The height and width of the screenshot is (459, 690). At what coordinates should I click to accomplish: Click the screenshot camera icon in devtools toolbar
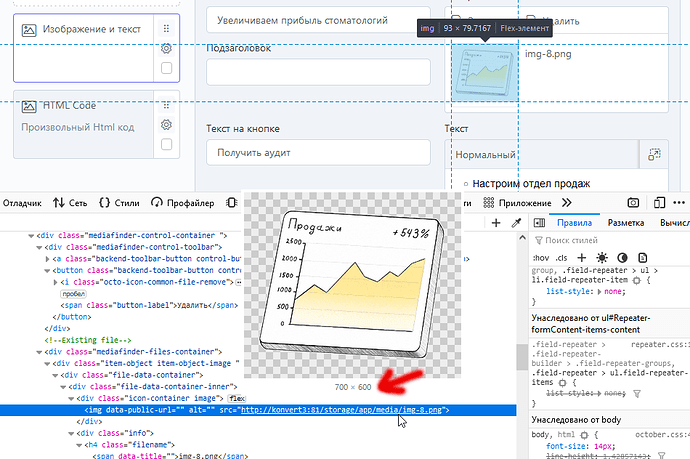pyautogui.click(x=633, y=203)
